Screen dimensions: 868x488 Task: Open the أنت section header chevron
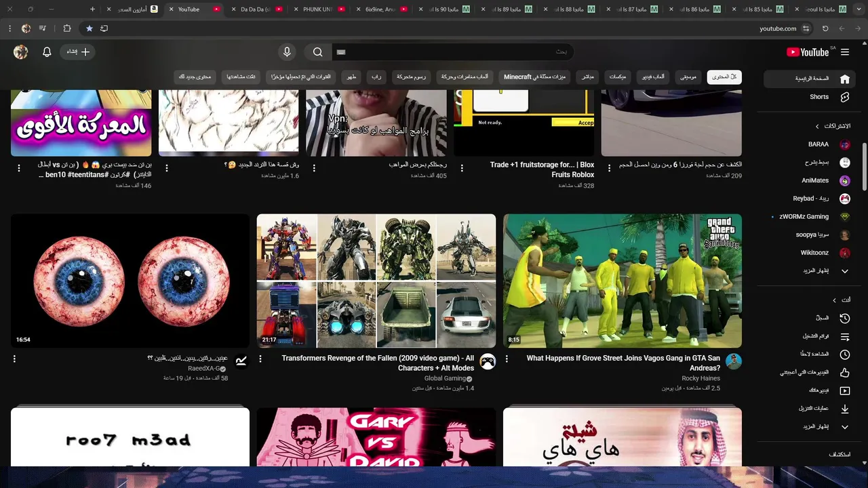click(835, 300)
